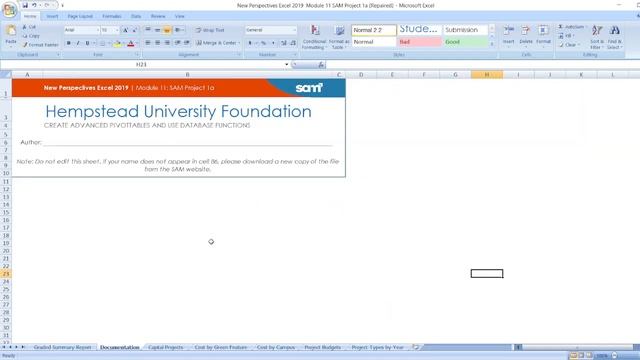The image size is (640, 360).
Task: Expand the cell styles gallery
Action: pyautogui.click(x=492, y=44)
